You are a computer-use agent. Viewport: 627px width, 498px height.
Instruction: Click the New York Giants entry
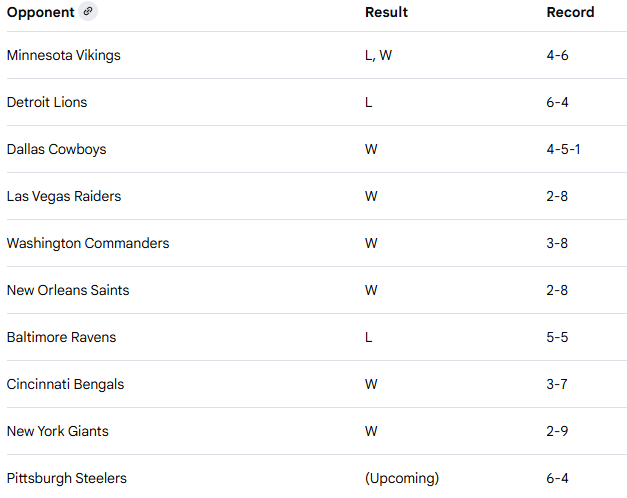57,431
